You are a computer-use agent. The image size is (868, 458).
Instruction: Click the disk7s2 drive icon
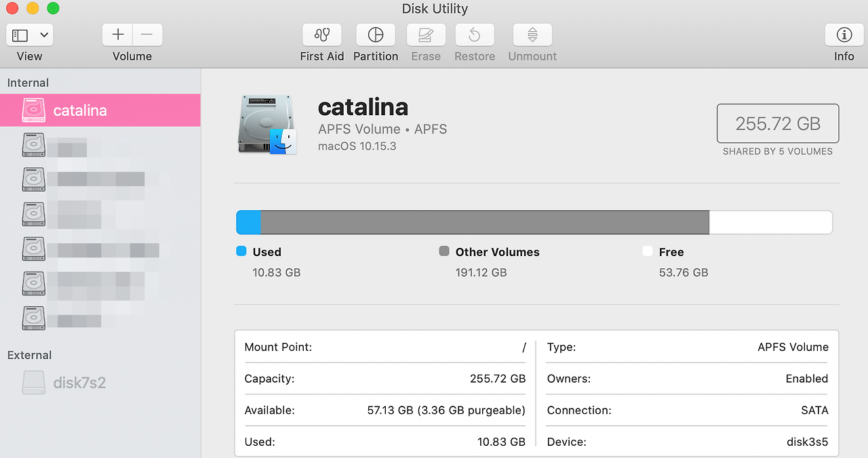[x=34, y=383]
